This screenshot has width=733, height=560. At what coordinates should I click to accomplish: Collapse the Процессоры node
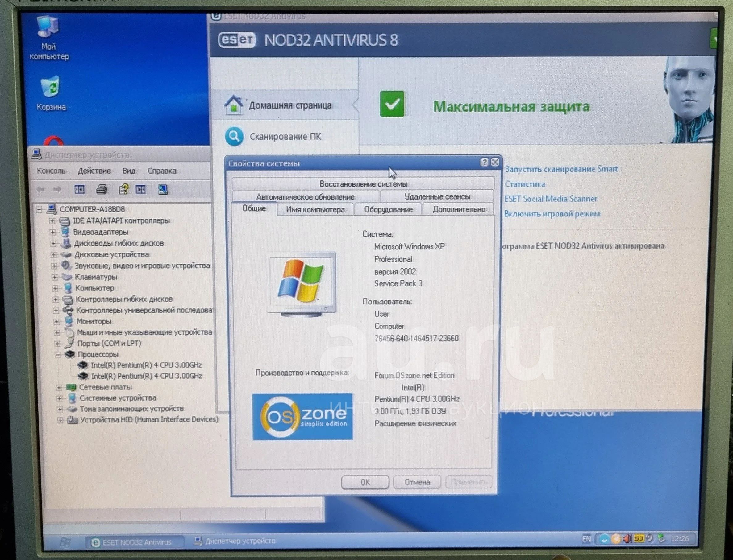(x=57, y=355)
